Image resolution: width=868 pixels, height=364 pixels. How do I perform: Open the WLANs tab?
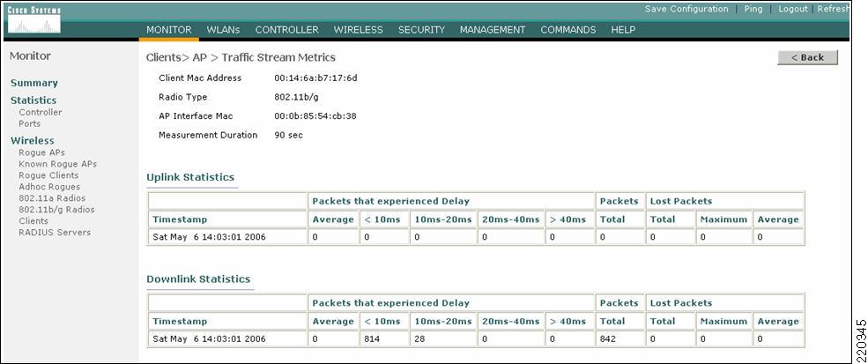(x=223, y=30)
